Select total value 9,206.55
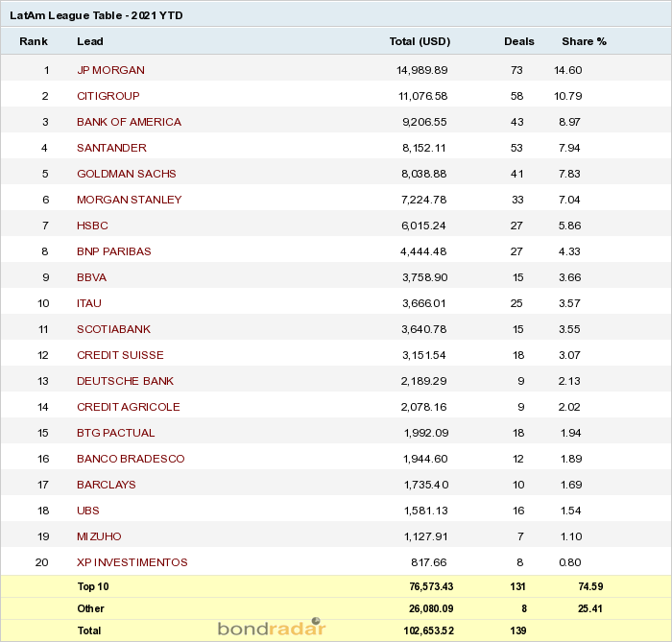The width and height of the screenshot is (672, 642). tap(424, 122)
